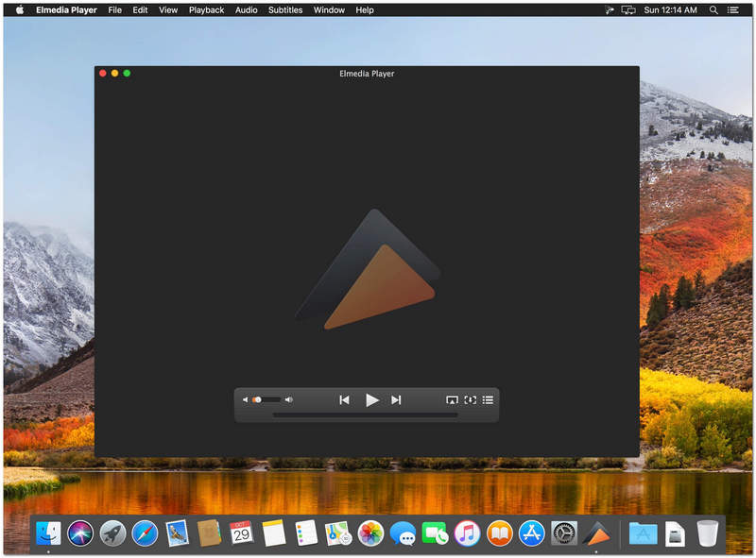Image resolution: width=756 pixels, height=558 pixels.
Task: Open Spotlight search in the menu bar
Action: coord(713,10)
